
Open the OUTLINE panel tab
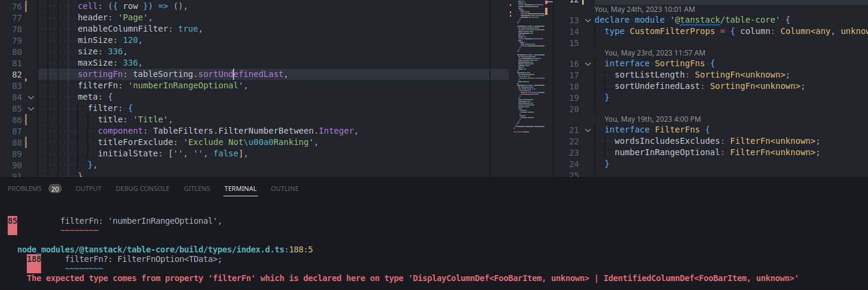pyautogui.click(x=285, y=189)
